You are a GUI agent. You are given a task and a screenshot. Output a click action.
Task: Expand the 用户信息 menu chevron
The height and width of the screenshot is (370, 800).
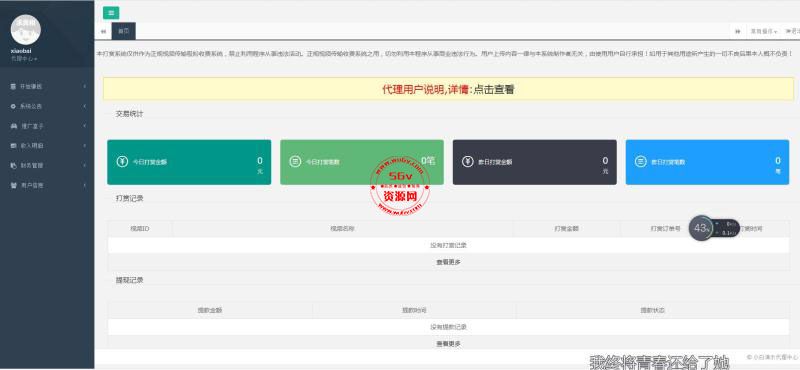click(85, 185)
